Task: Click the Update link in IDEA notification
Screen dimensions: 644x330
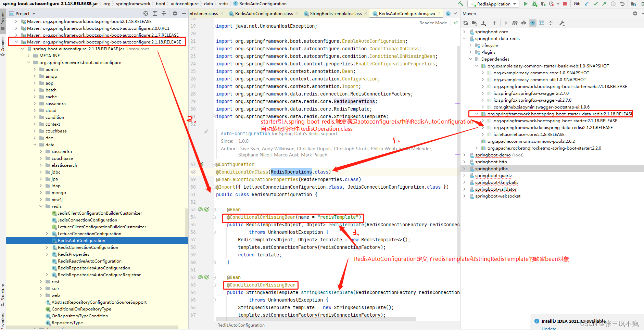Action: (550, 328)
